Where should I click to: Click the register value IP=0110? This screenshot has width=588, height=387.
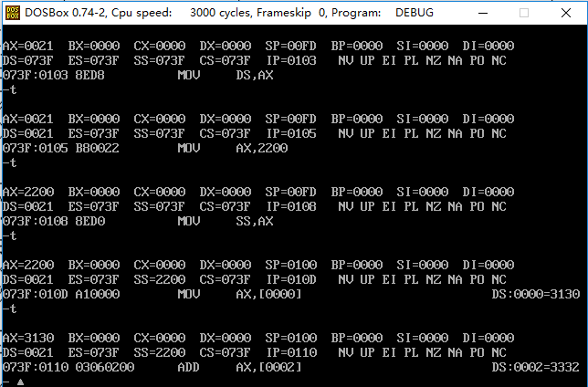(x=291, y=352)
